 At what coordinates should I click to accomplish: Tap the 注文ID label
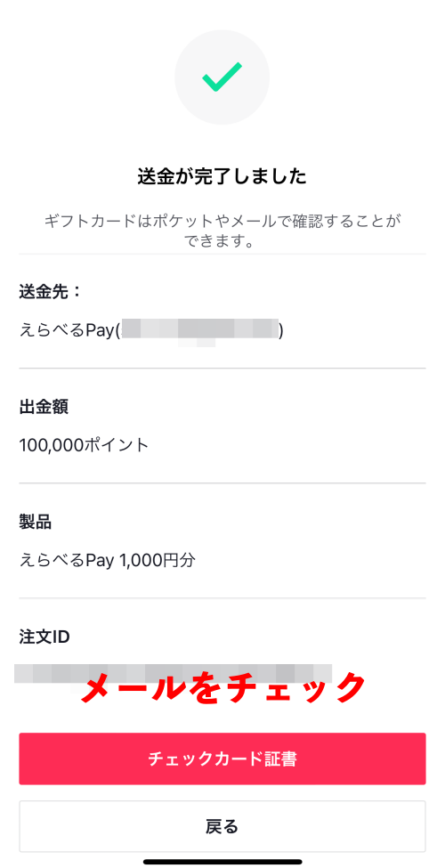coord(44,637)
